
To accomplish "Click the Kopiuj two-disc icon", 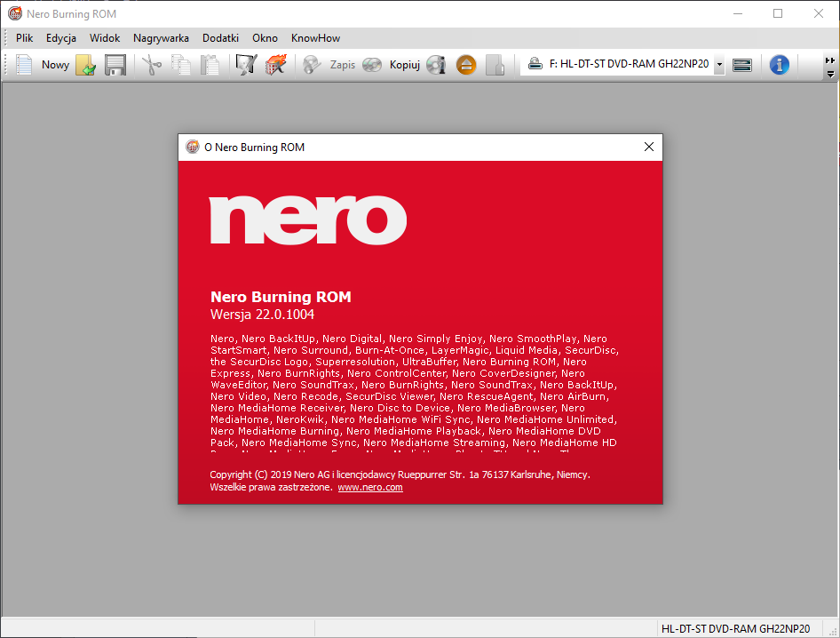I will click(x=372, y=65).
